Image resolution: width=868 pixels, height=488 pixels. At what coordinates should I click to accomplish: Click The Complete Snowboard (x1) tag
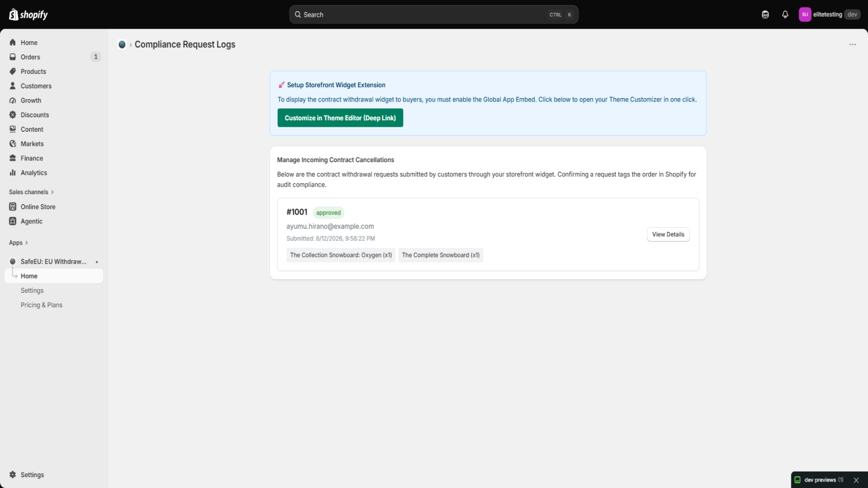point(441,255)
